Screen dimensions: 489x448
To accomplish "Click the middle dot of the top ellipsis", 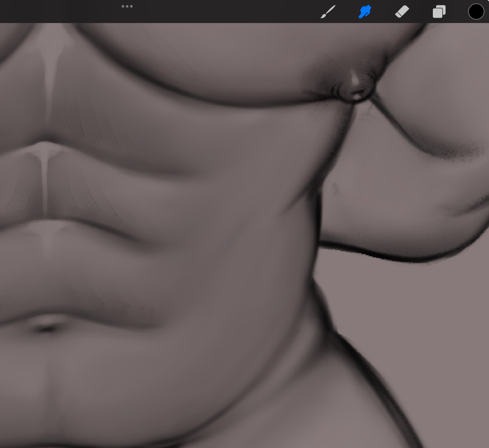I will pyautogui.click(x=127, y=6).
